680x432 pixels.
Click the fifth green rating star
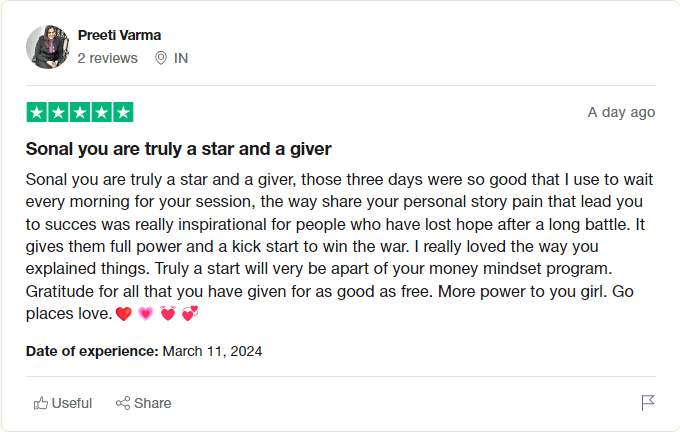click(x=122, y=112)
